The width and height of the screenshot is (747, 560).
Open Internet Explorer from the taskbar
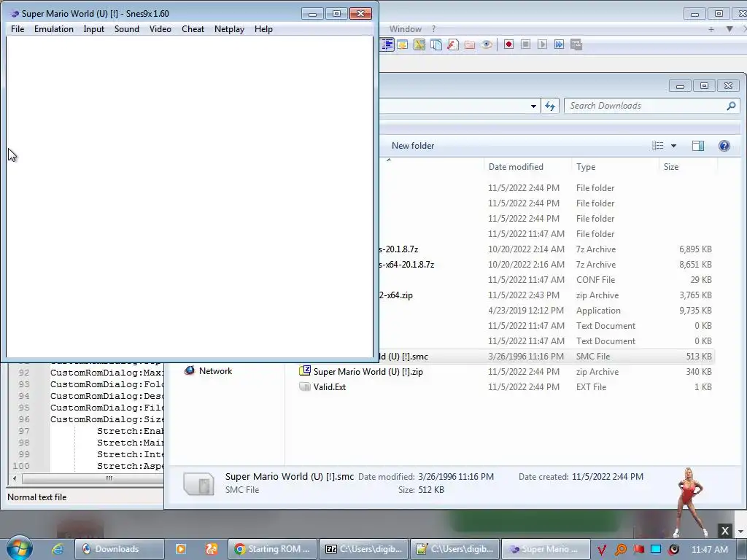pyautogui.click(x=58, y=549)
